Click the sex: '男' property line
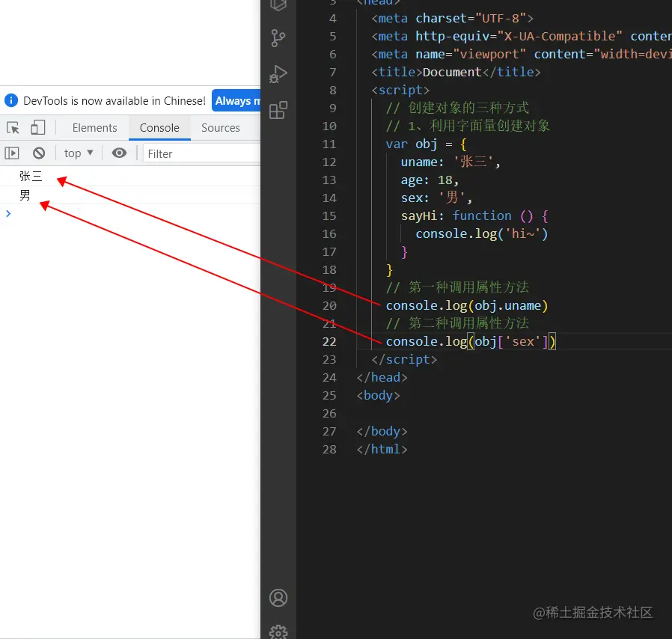 coord(436,198)
